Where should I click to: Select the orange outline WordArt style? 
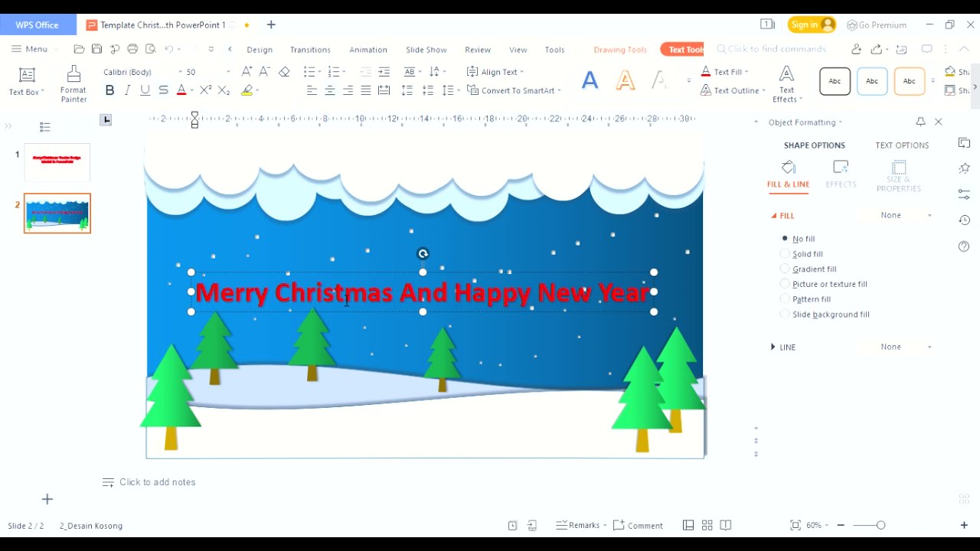pos(626,80)
